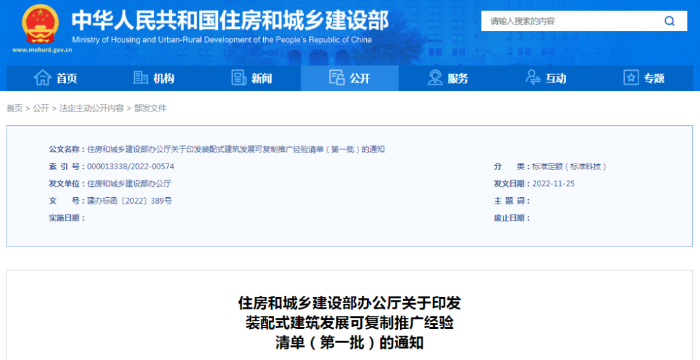This screenshot has height=360, width=700.
Task: Open the 首页 navigation tab
Action: pyautogui.click(x=55, y=78)
